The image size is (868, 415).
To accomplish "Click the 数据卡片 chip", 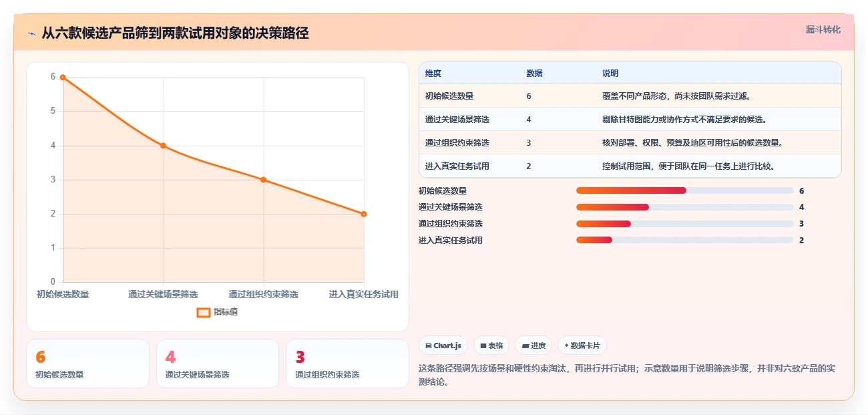I will tap(582, 345).
